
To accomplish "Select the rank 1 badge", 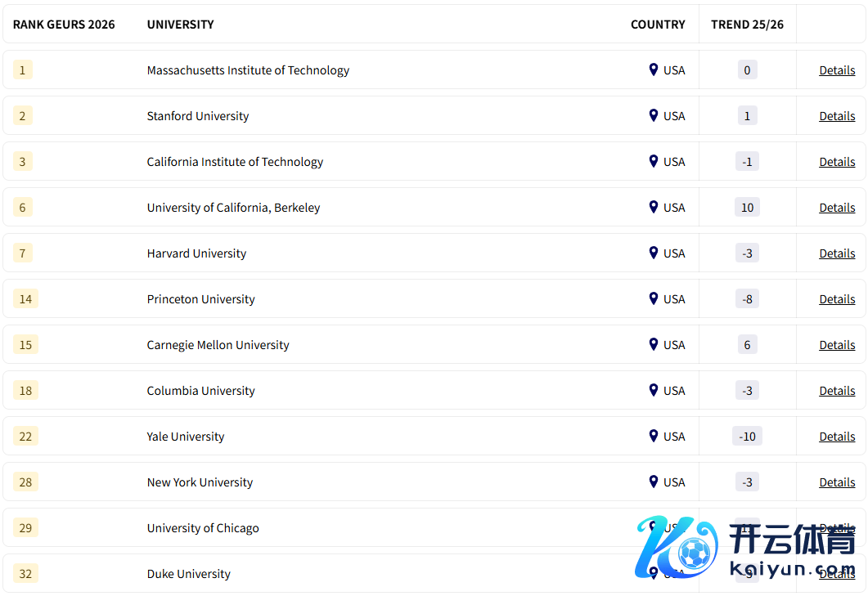I will (x=22, y=70).
